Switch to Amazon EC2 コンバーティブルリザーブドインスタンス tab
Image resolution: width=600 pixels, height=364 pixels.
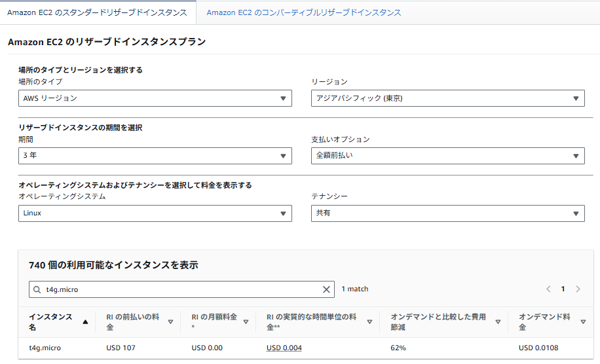pos(304,12)
